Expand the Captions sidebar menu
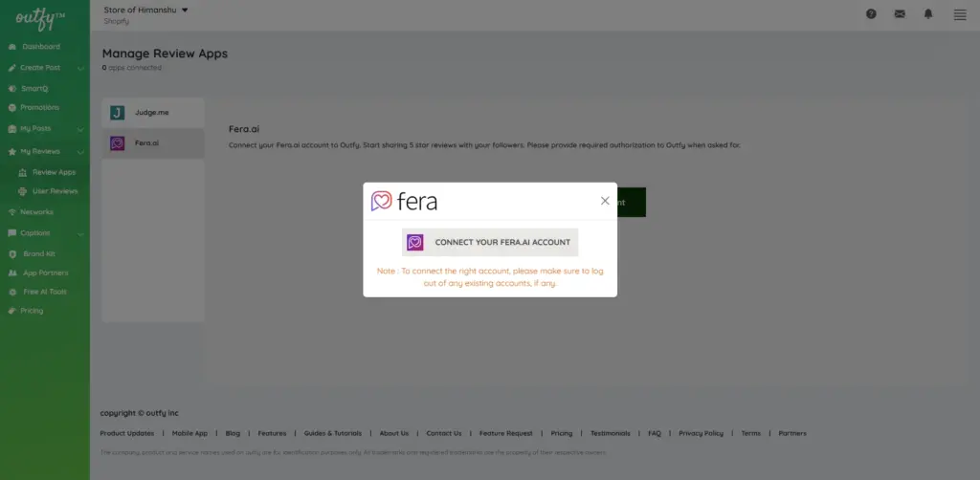 pos(80,233)
